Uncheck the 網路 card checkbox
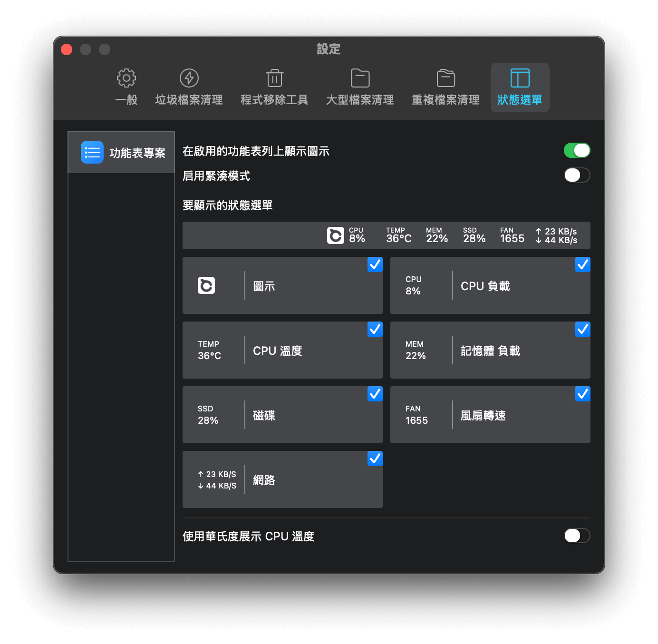The image size is (658, 644). click(x=375, y=459)
